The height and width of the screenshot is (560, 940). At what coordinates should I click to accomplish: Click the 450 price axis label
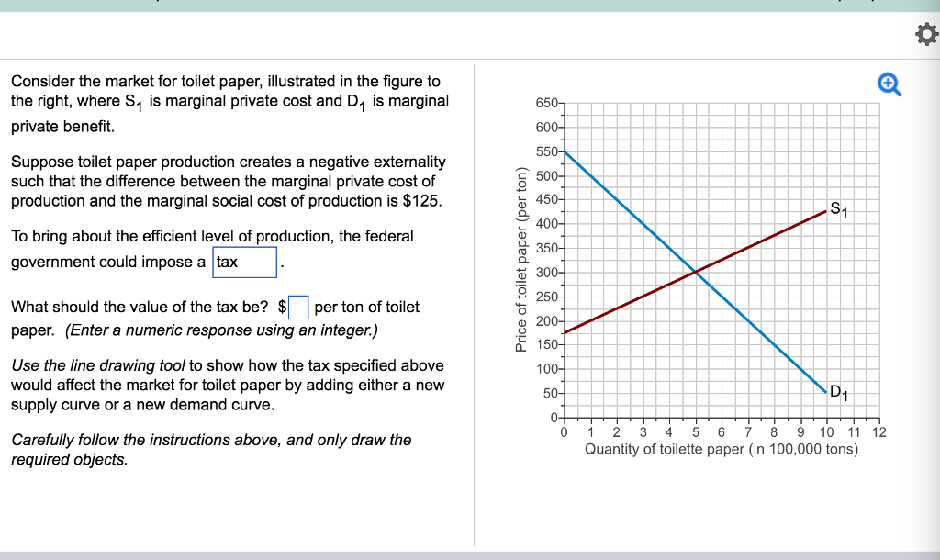pos(546,199)
